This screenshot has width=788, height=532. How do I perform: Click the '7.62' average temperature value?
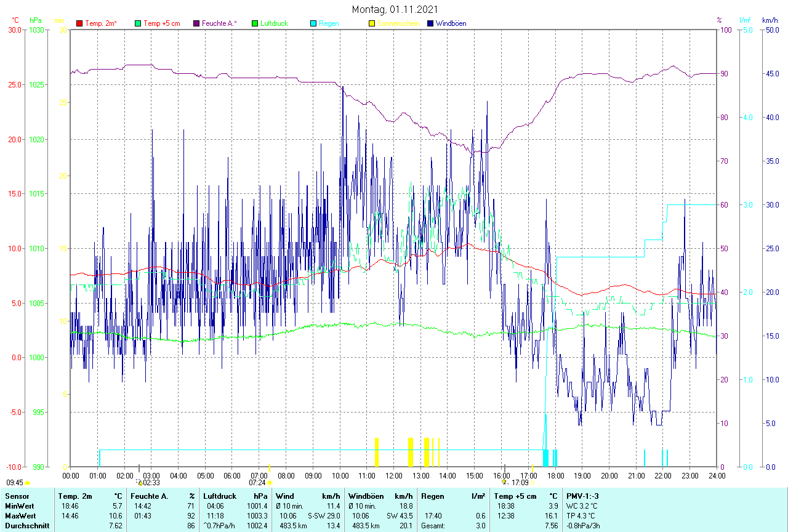click(115, 526)
